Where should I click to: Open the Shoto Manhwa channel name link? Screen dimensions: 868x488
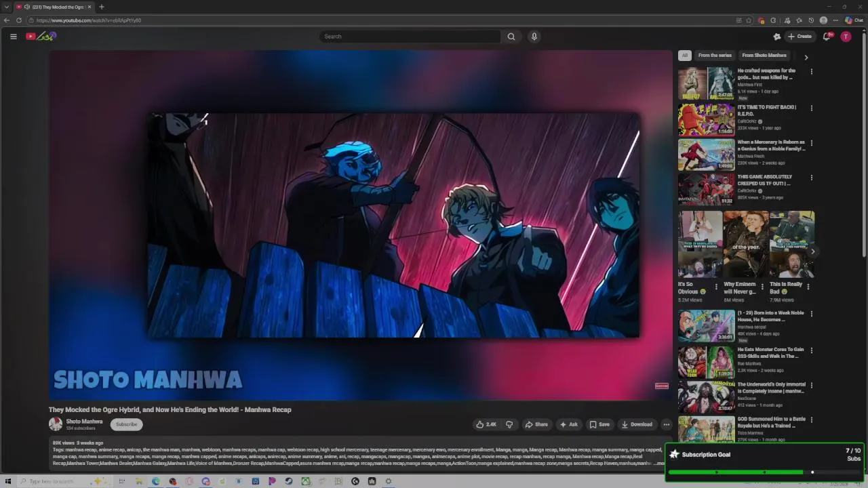point(84,422)
